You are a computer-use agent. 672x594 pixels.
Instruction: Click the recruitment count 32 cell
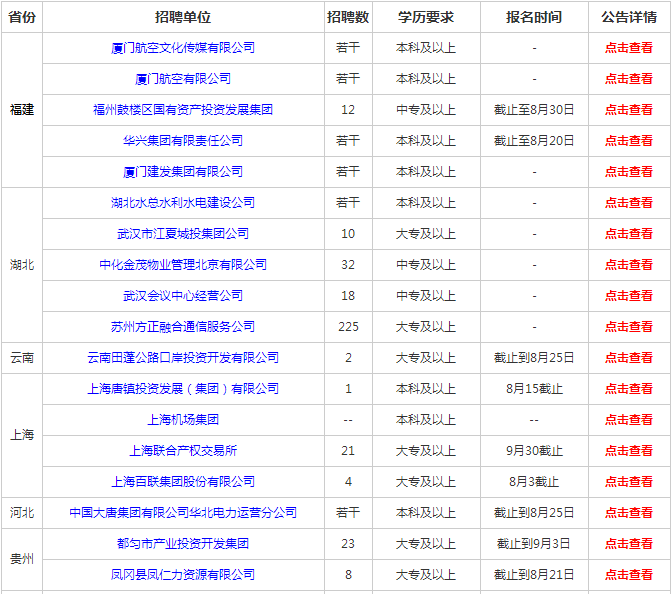(348, 265)
